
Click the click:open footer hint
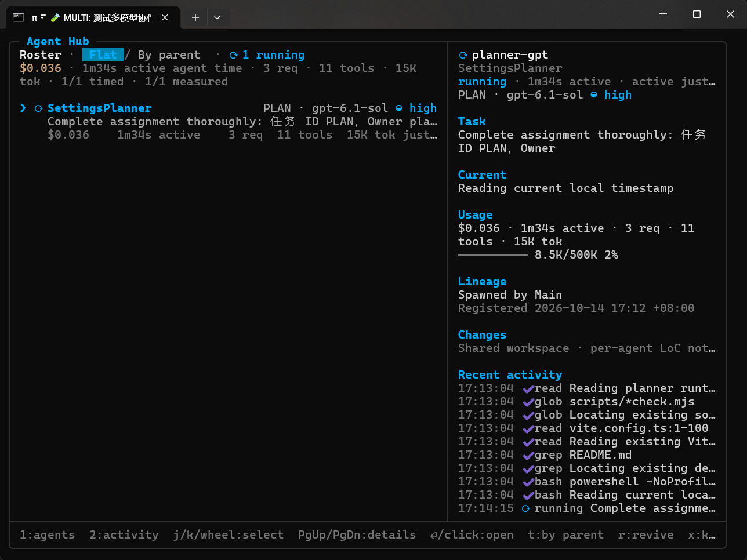pyautogui.click(x=472, y=534)
